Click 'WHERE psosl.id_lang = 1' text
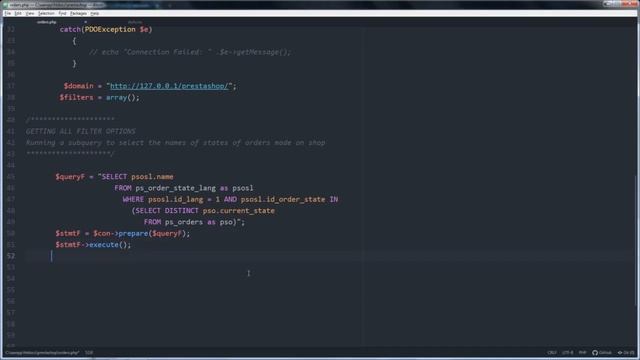The height and width of the screenshot is (360, 640). [171, 200]
